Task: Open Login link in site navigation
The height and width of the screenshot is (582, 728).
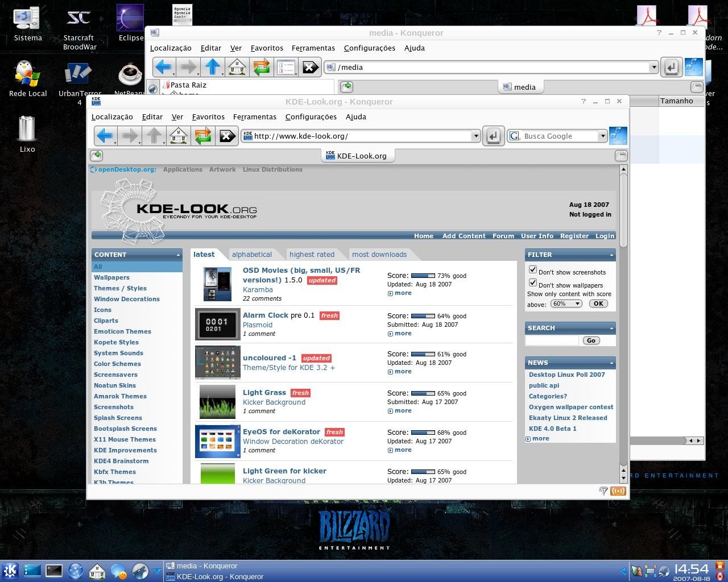Action: (605, 236)
